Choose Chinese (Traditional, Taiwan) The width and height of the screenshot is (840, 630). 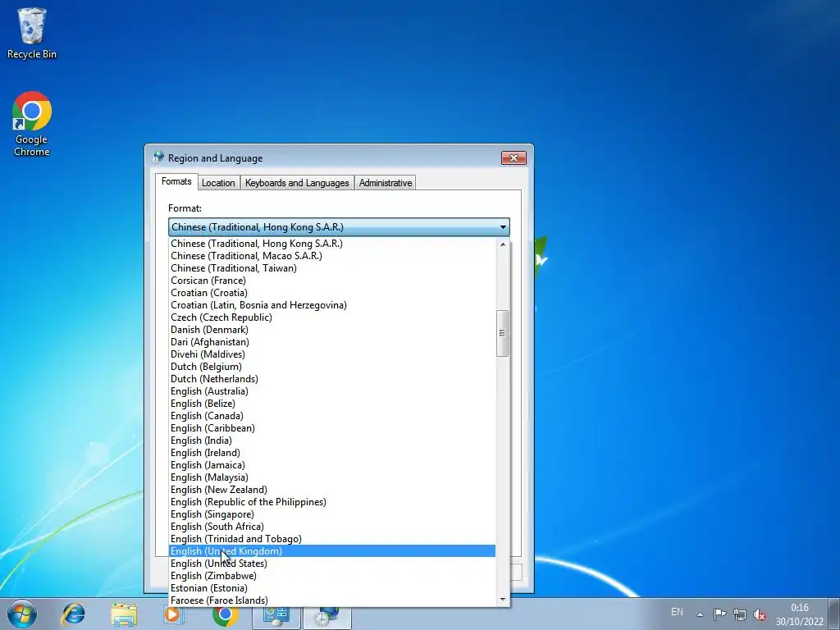332,268
